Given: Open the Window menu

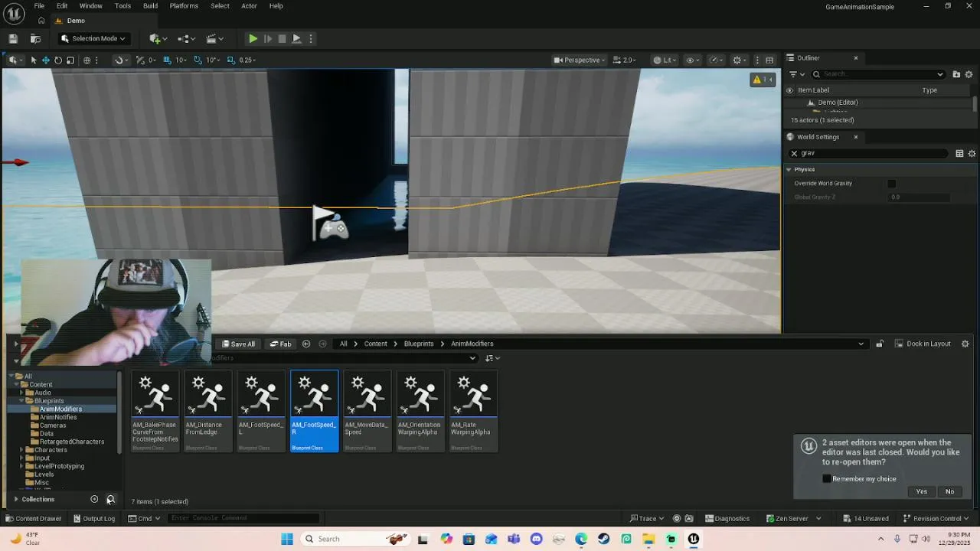Looking at the screenshot, I should (90, 6).
